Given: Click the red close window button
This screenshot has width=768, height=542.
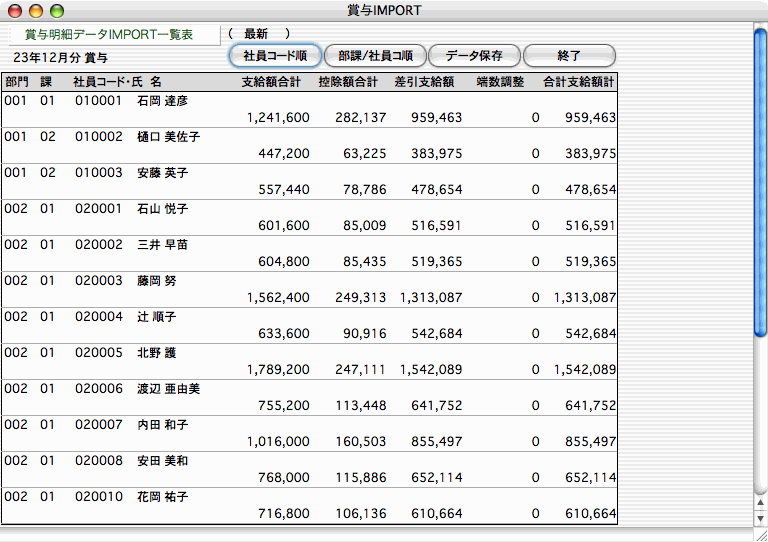Looking at the screenshot, I should click(x=14, y=10).
